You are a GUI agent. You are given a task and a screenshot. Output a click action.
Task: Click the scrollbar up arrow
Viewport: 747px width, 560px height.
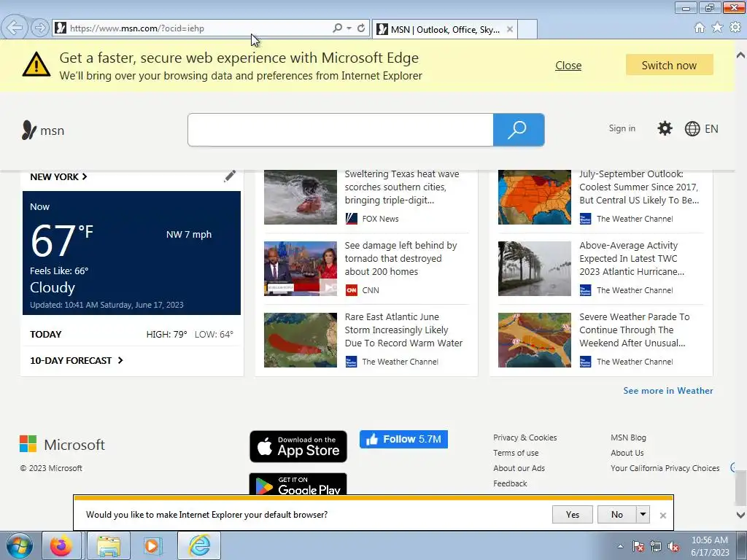[x=741, y=55]
